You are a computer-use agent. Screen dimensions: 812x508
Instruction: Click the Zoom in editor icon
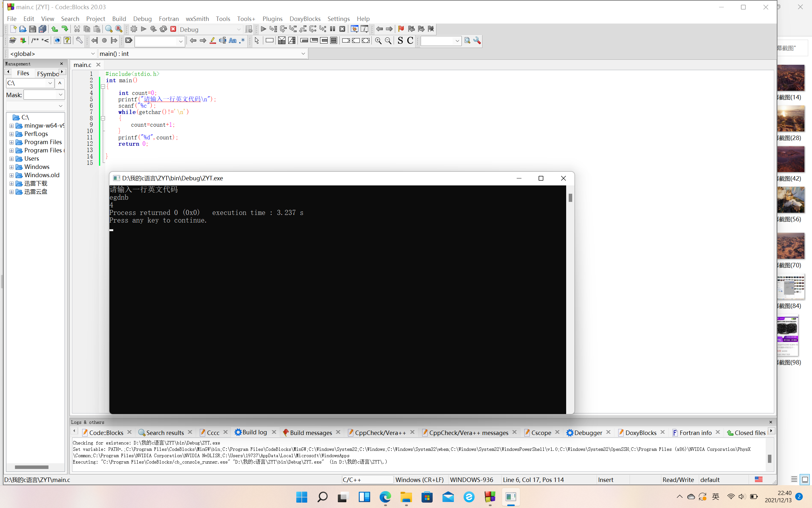[378, 41]
